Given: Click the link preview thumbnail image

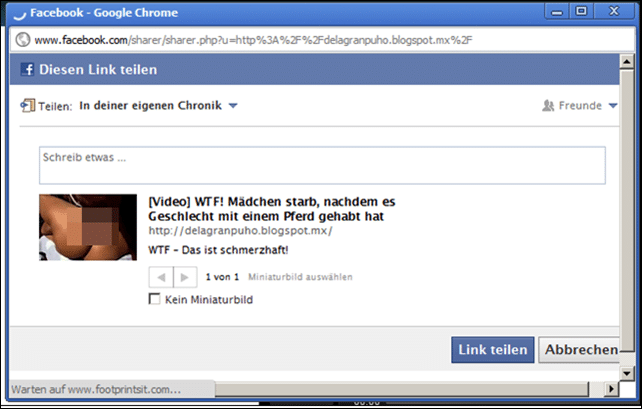Looking at the screenshot, I should point(88,227).
